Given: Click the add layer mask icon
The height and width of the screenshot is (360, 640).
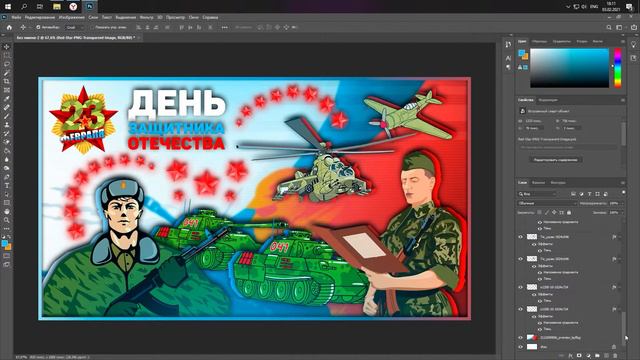Looking at the screenshot, I should (579, 356).
